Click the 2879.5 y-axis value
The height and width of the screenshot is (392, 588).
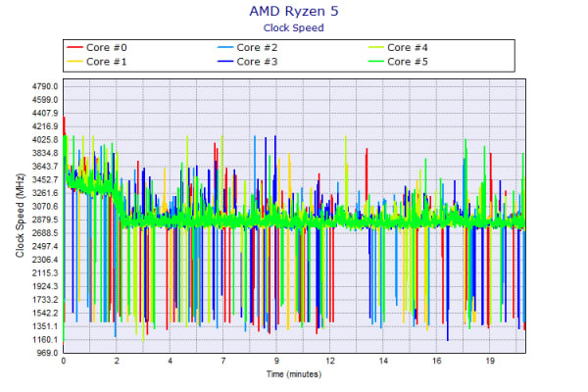45,220
